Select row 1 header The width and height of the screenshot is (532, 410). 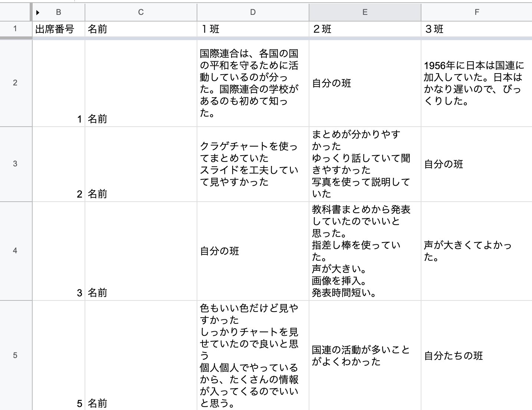tap(15, 29)
